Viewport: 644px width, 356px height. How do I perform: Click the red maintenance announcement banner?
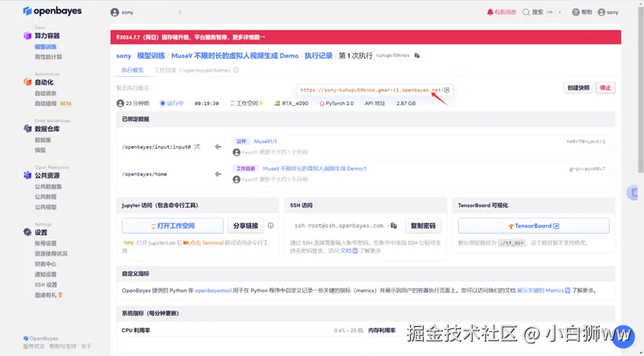coord(366,37)
